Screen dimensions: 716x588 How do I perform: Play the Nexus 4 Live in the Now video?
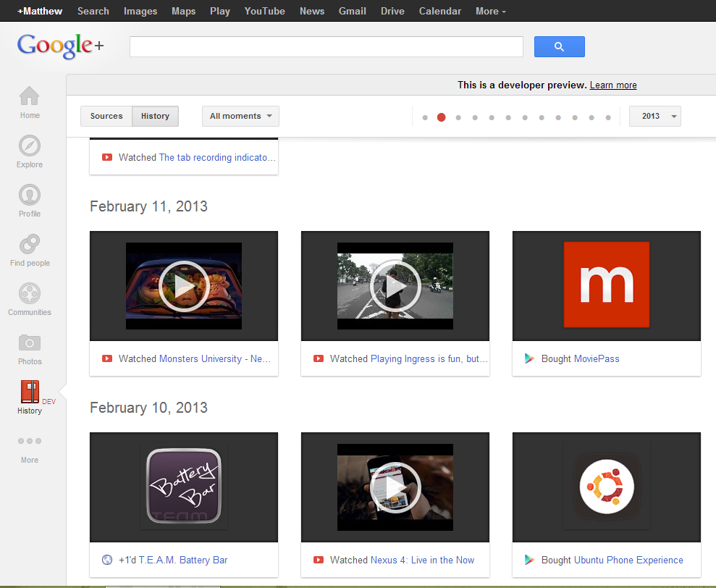click(x=395, y=487)
